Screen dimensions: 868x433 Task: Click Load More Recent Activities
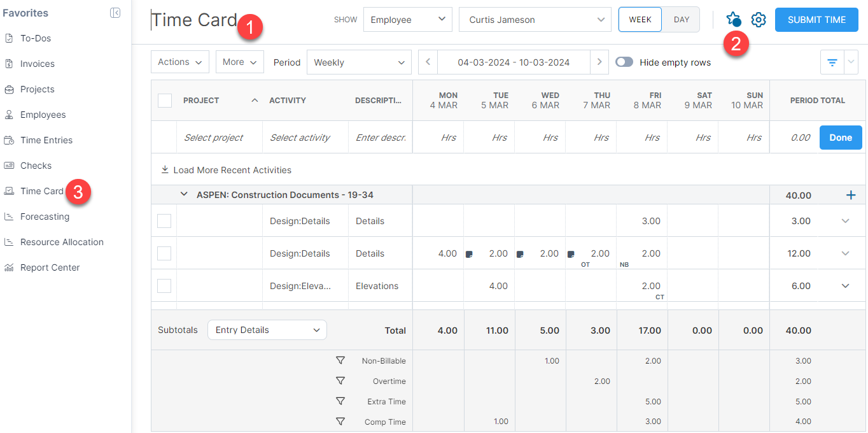(x=225, y=169)
